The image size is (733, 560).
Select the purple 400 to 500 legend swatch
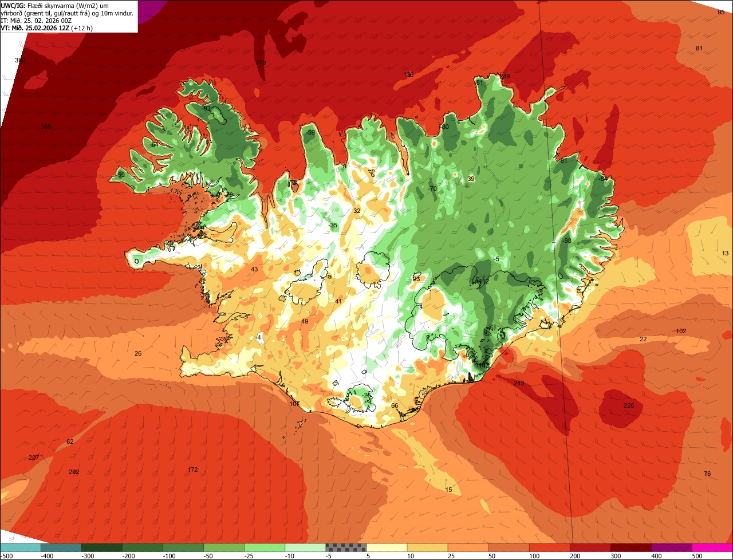point(671,547)
